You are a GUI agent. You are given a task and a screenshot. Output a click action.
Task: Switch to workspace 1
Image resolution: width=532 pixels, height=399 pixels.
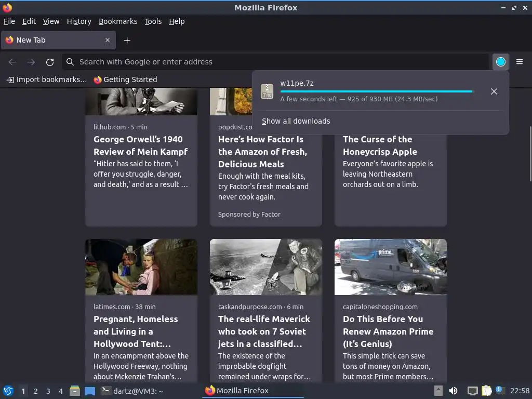[x=23, y=391]
